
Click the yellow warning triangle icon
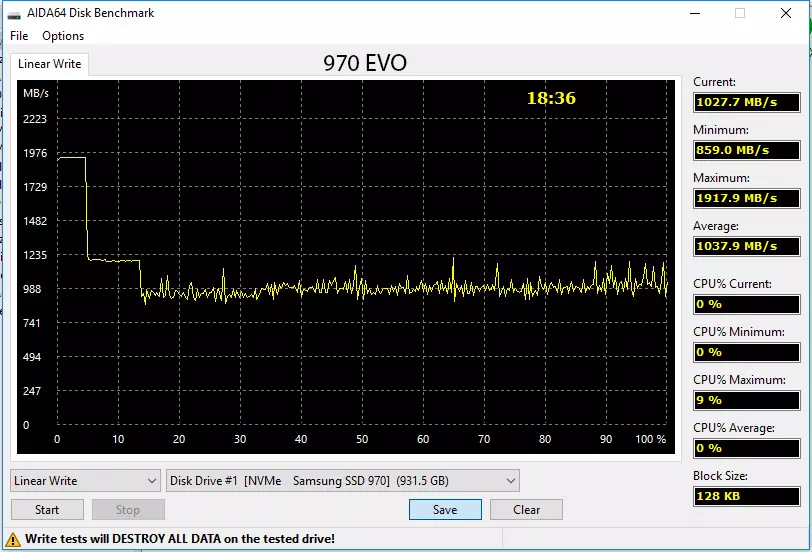point(13,540)
